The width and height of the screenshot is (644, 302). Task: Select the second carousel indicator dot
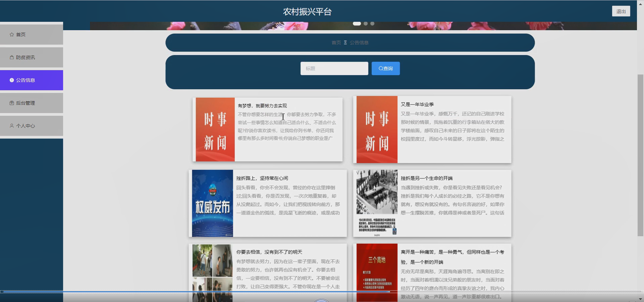(366, 23)
